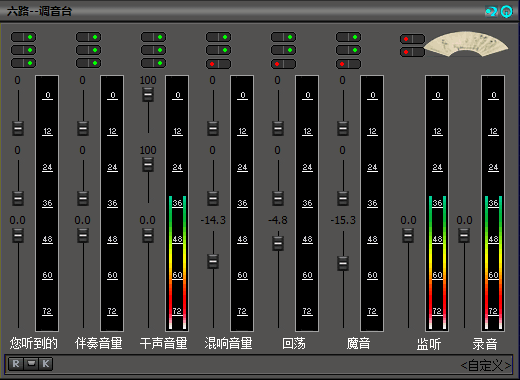Screen dimensions: 520x380
Task: Click the 0.0 fader handle in 伴奏音量
Action: (x=83, y=236)
